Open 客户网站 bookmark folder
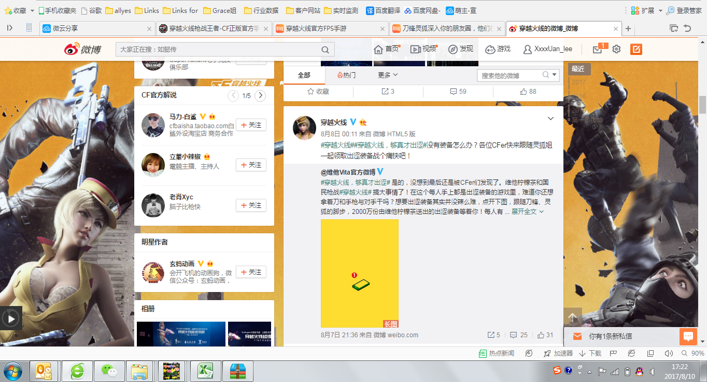 (x=303, y=10)
